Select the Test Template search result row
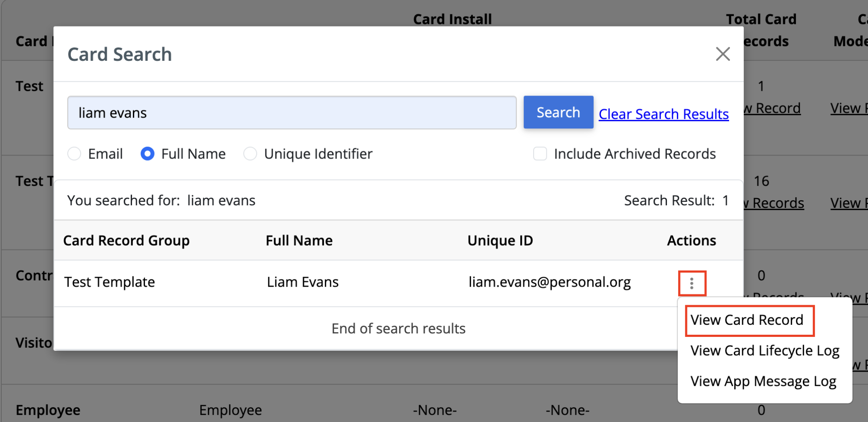 pyautogui.click(x=109, y=282)
